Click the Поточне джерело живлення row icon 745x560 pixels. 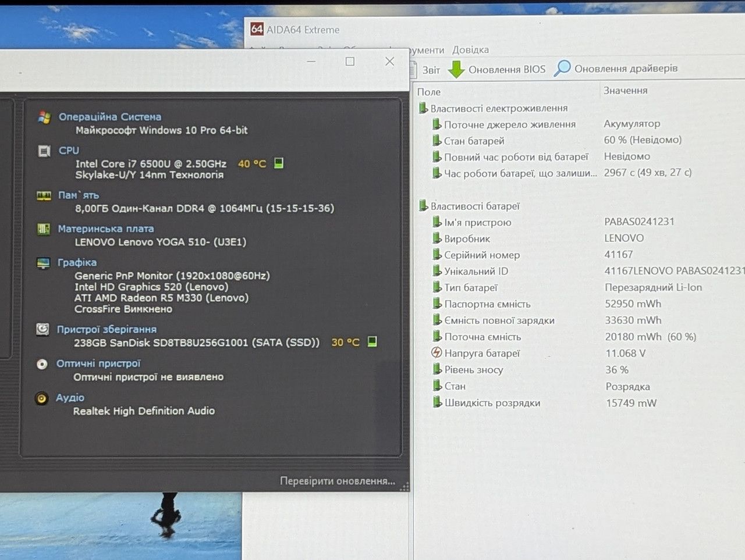437,124
